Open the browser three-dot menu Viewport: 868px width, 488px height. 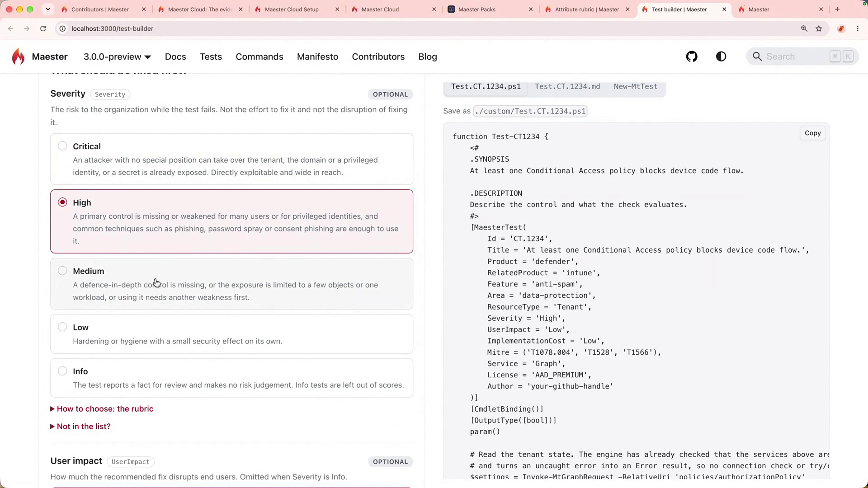(858, 28)
